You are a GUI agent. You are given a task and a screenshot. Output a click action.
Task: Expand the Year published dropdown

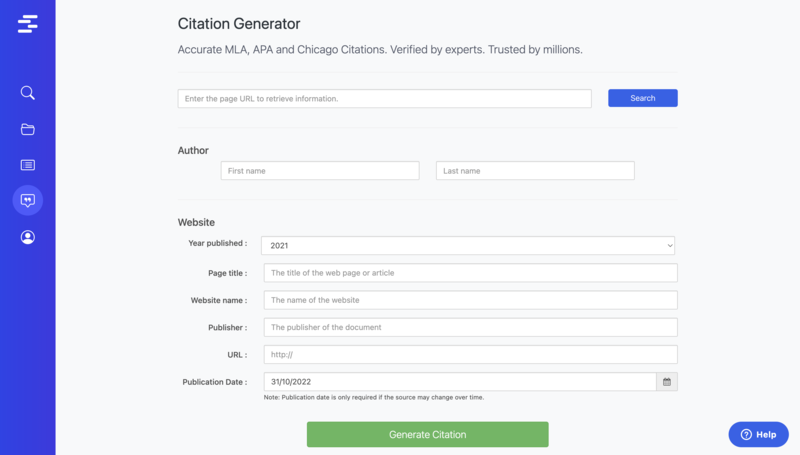[x=468, y=245]
